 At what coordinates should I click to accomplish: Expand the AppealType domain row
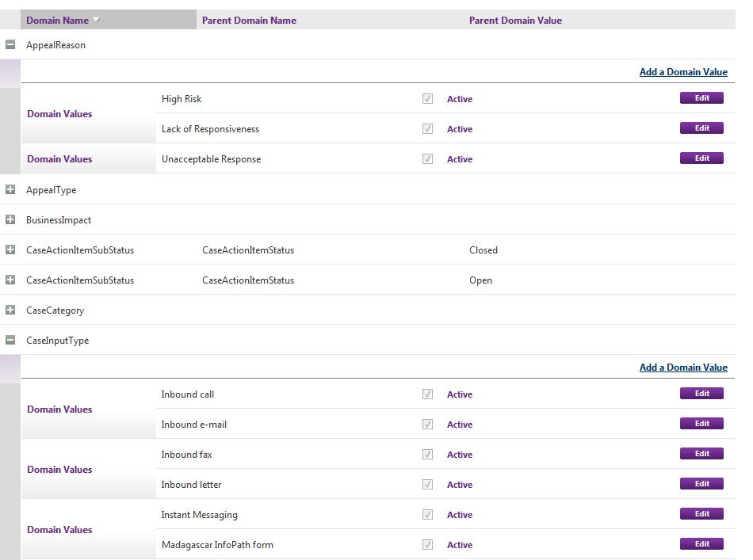tap(10, 190)
